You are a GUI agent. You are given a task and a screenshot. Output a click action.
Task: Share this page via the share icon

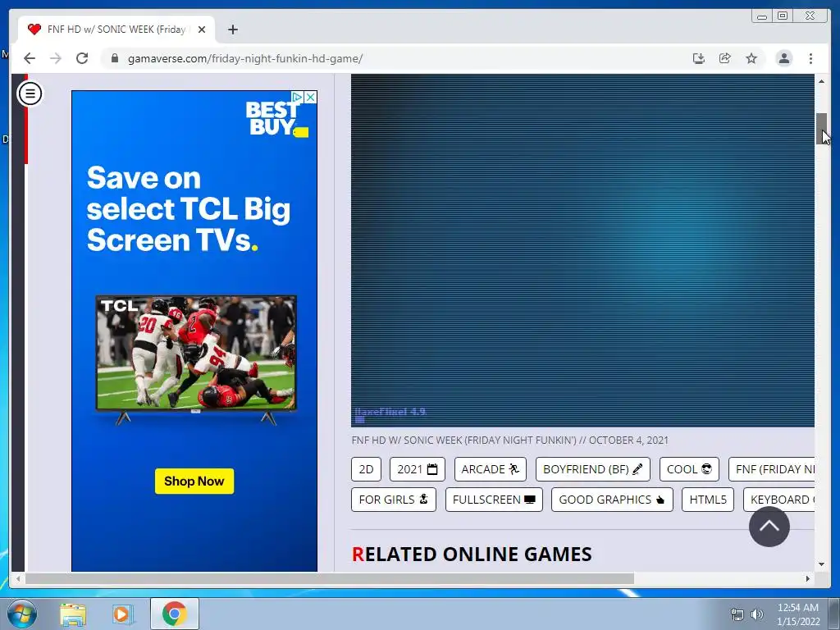725,58
